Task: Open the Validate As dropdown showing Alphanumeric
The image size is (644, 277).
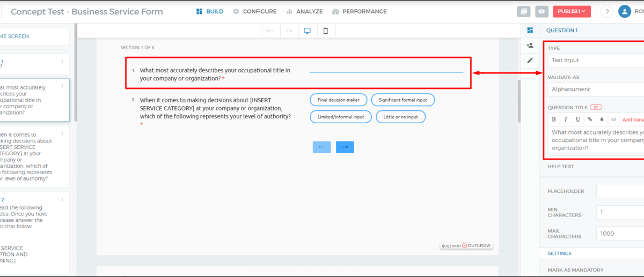Action: pos(596,89)
